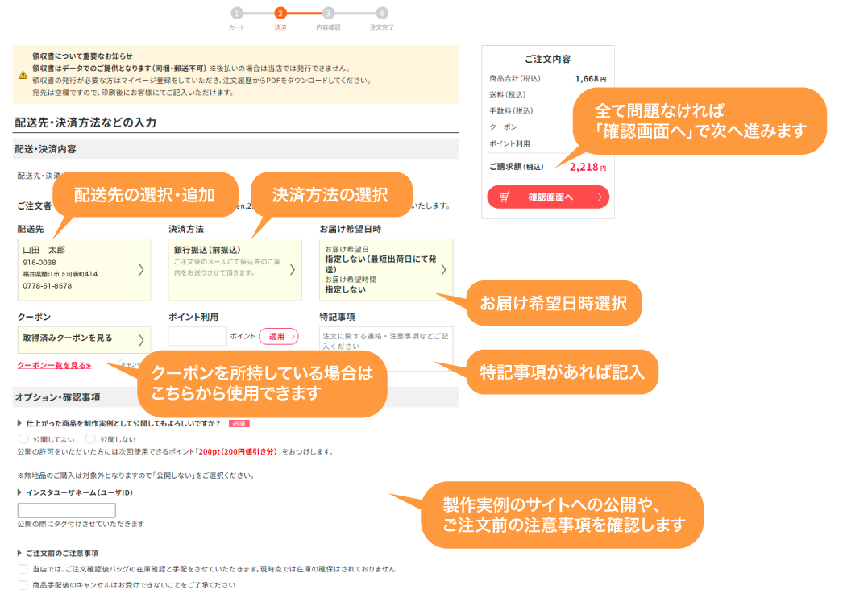Click step 3 内容確認 circle indicator

point(328,13)
